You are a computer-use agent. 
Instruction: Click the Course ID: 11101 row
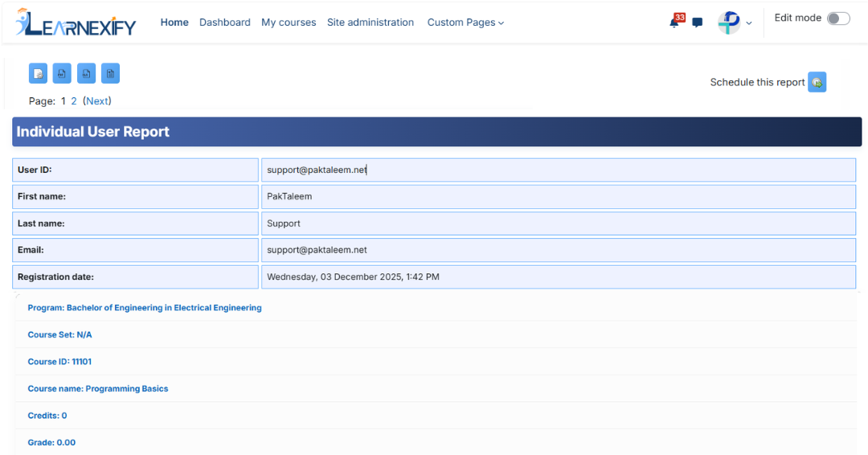click(x=436, y=362)
